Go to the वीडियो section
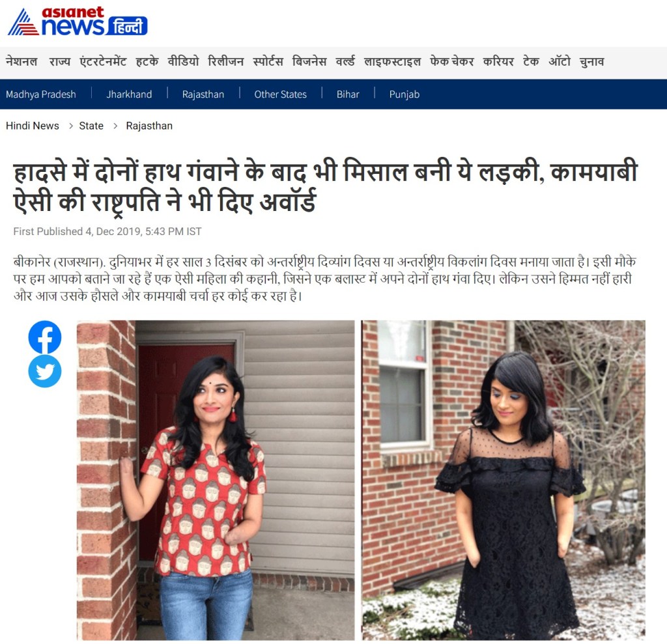 (x=183, y=62)
